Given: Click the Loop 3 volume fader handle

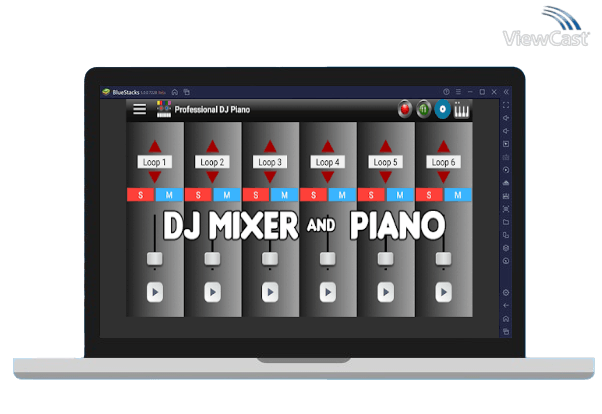Looking at the screenshot, I should click(x=270, y=258).
